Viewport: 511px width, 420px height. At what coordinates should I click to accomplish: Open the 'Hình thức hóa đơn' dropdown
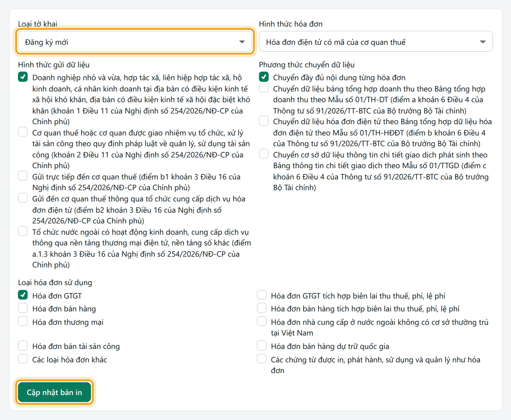(x=376, y=41)
